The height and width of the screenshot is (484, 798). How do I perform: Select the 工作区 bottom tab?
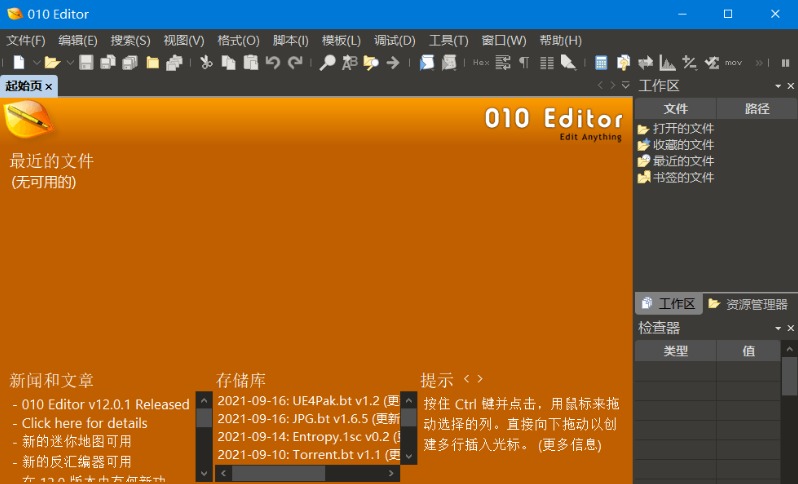[x=669, y=304]
